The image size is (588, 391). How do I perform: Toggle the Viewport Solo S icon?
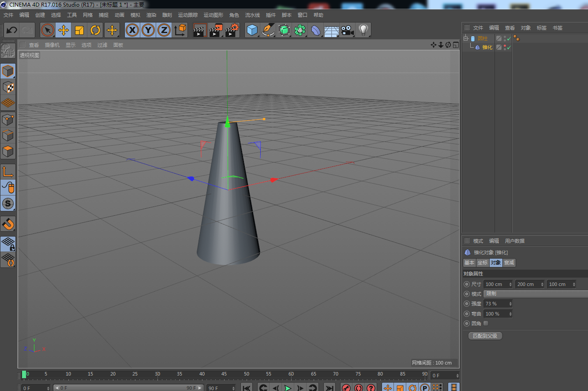click(x=8, y=203)
